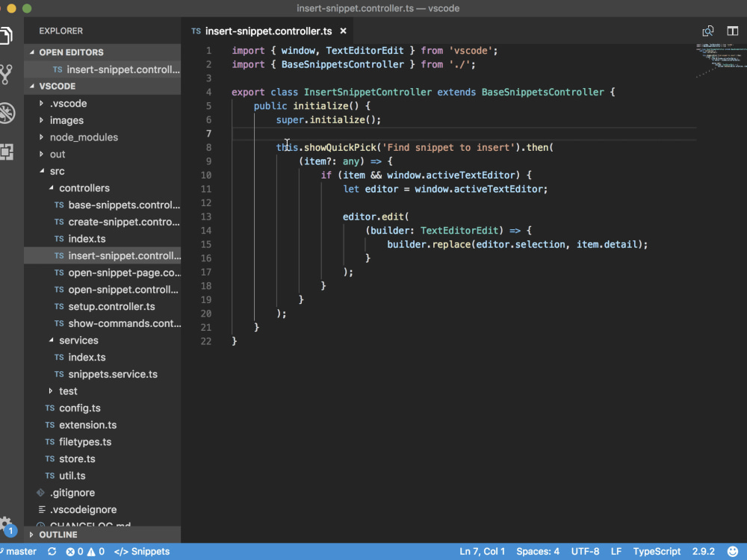Synchronize changes via status bar sync icon
The height and width of the screenshot is (560, 747).
point(52,552)
